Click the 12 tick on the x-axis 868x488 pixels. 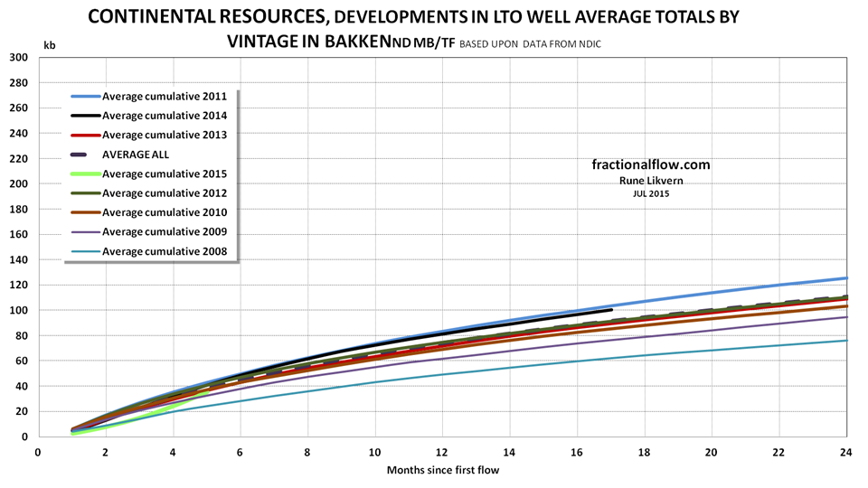point(441,451)
